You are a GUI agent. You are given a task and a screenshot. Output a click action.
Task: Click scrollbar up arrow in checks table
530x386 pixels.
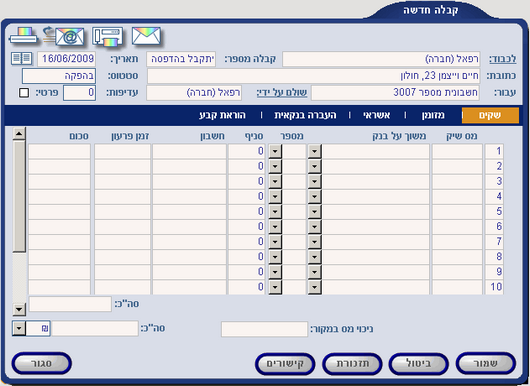[19, 134]
